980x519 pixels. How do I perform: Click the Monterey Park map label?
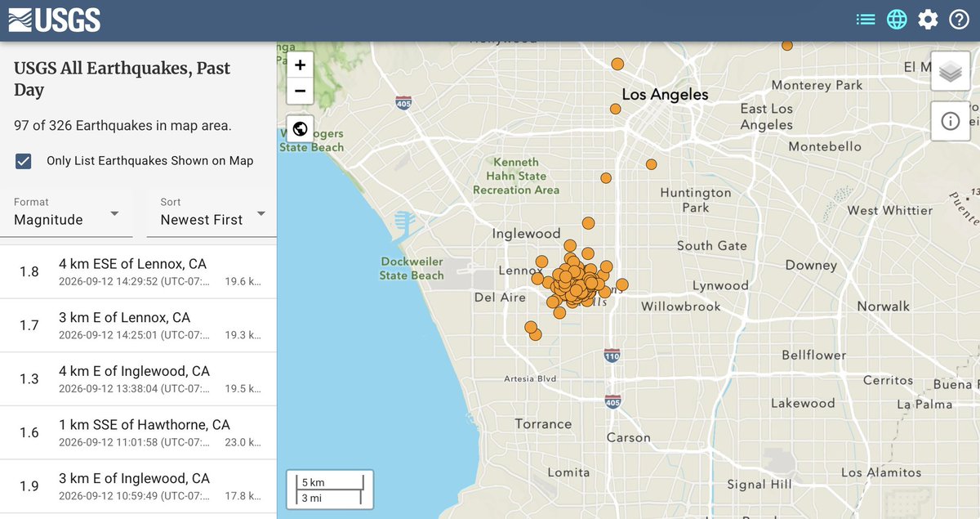tap(817, 85)
